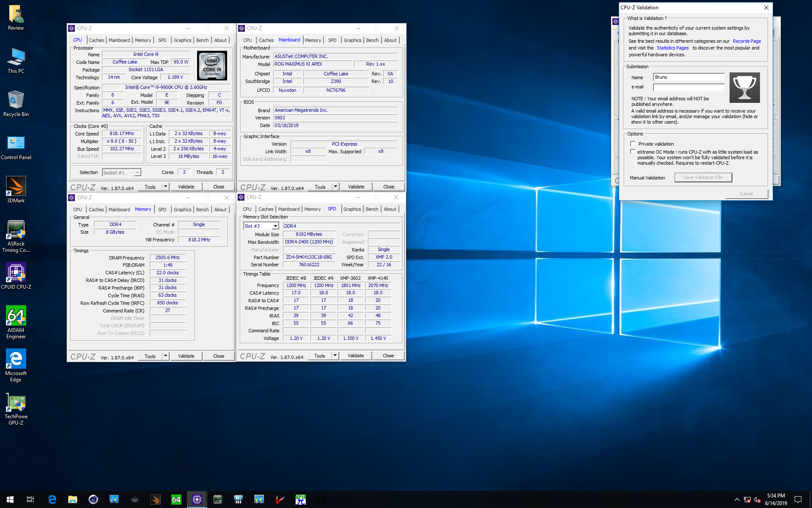
Task: Click the e-mail input field
Action: pos(689,87)
